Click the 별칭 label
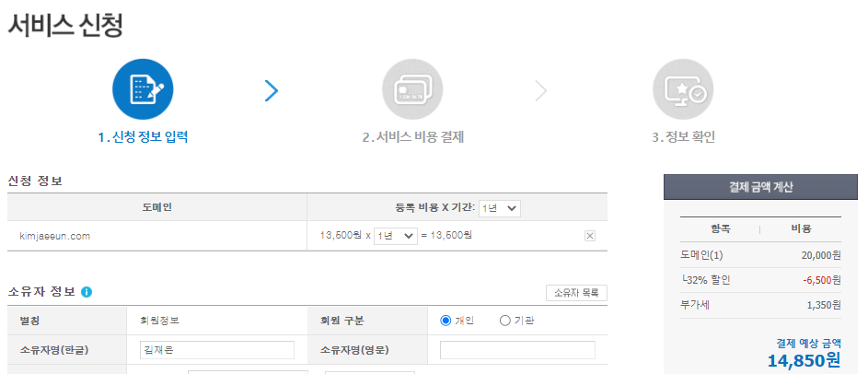The width and height of the screenshot is (868, 374). pos(29,321)
